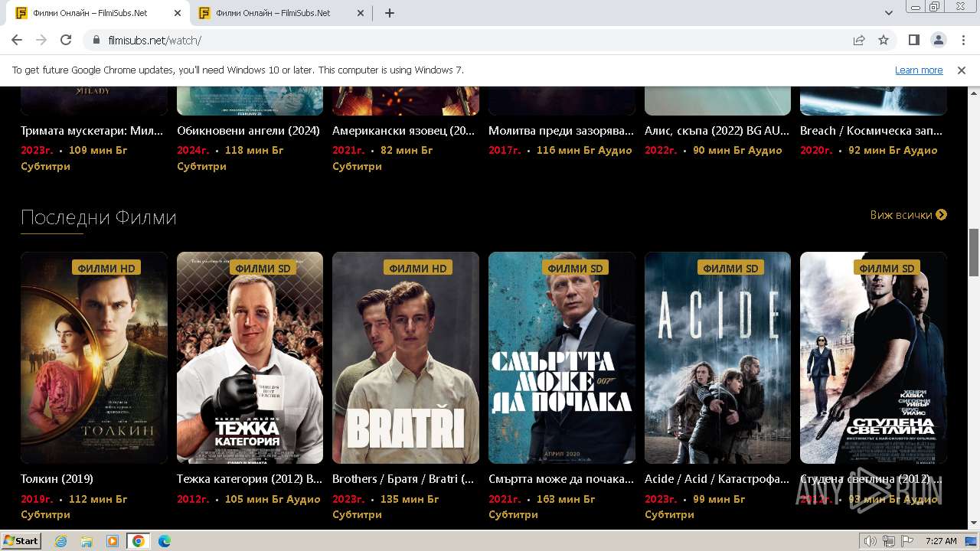Click ФИЛМИ HD badge on Толкин poster

click(x=106, y=268)
